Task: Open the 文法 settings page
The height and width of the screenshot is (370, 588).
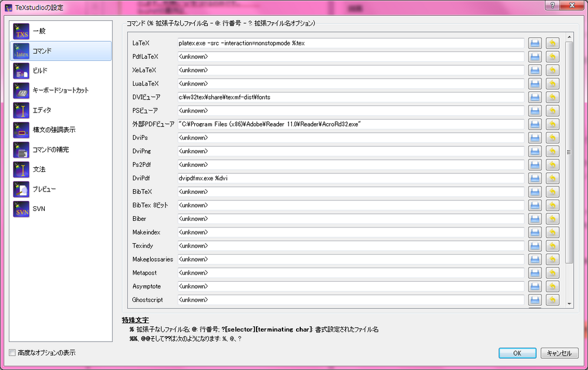Action: coord(61,170)
